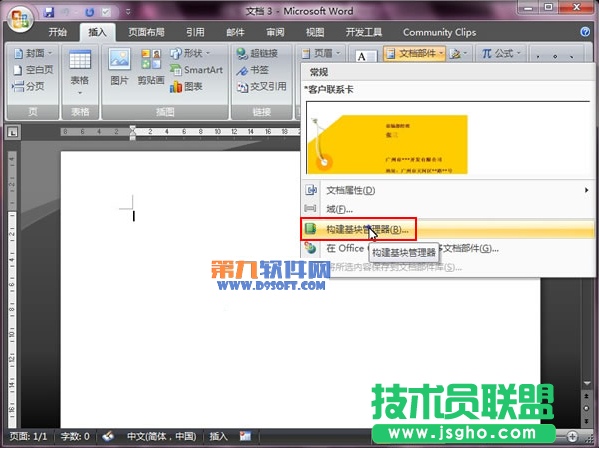Switch to the 开始 ribbon tab
Viewport: 599px width, 449px height.
click(58, 32)
